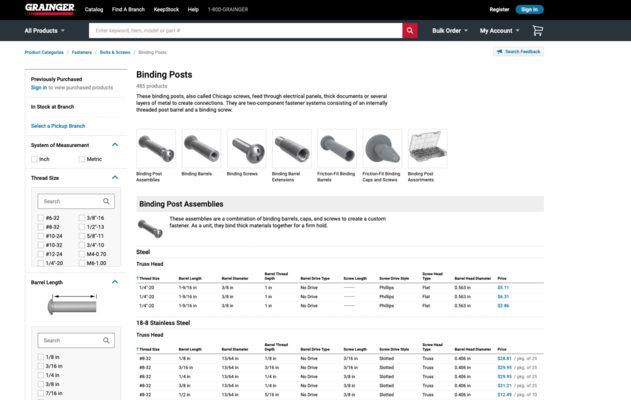Click the red search magnifier button
Viewport: 631px width, 400px height.
pyautogui.click(x=410, y=31)
